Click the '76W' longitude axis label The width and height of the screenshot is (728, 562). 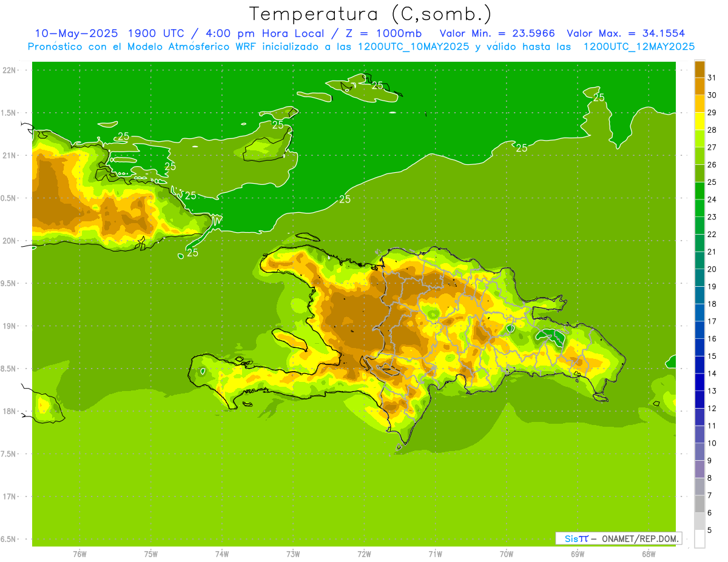[x=79, y=554]
